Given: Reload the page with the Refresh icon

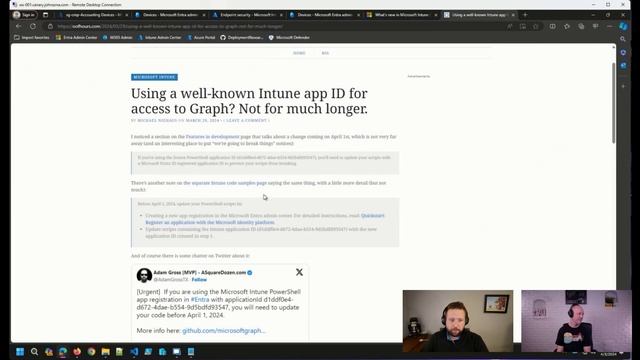Looking at the screenshot, I should [33, 26].
